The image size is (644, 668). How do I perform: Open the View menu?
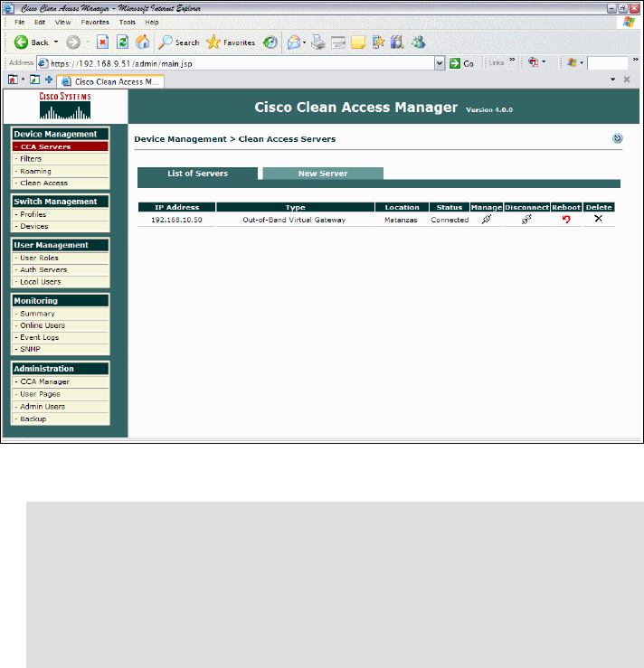pos(62,23)
